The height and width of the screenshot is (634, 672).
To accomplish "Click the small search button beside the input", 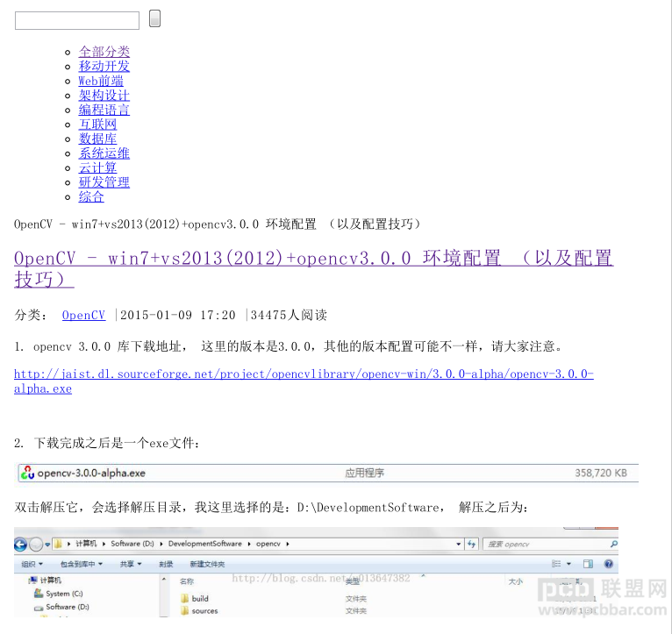I will [x=154, y=18].
